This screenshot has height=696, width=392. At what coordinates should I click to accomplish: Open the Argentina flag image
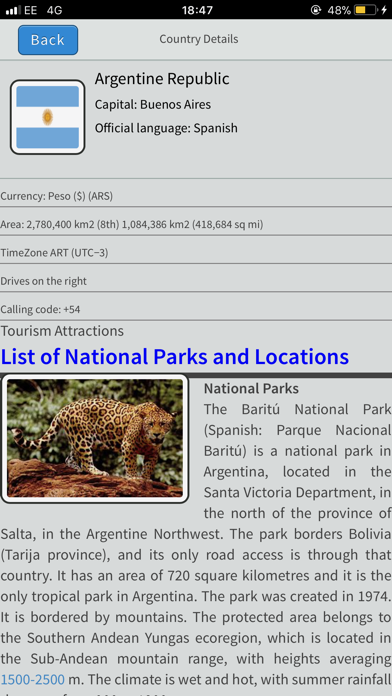pos(48,117)
